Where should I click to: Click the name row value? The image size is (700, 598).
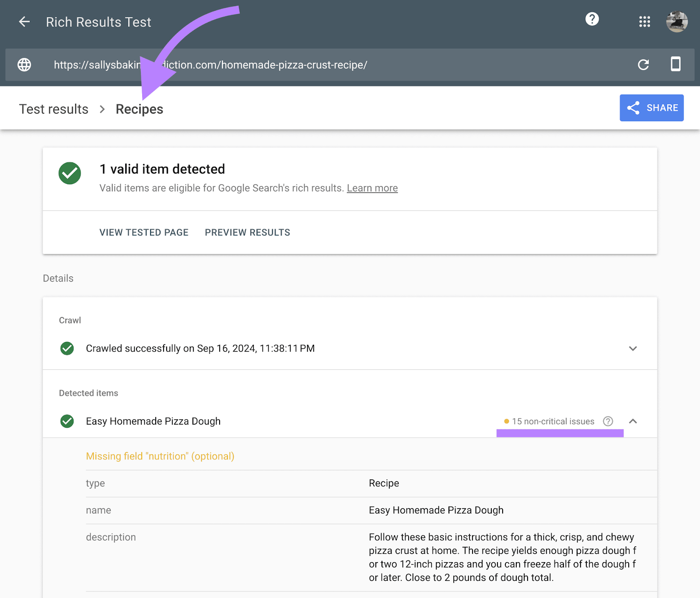pos(436,510)
